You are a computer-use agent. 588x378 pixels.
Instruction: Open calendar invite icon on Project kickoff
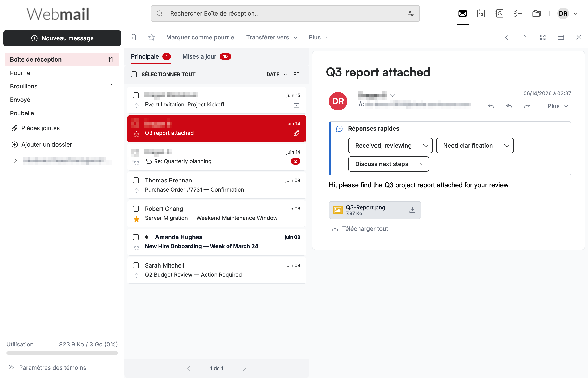(297, 105)
